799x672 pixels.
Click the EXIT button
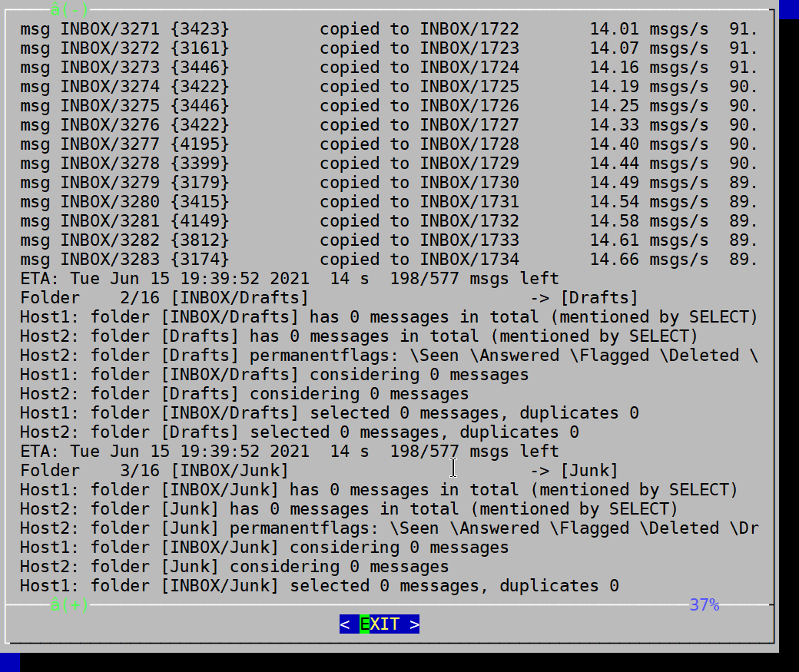click(379, 624)
